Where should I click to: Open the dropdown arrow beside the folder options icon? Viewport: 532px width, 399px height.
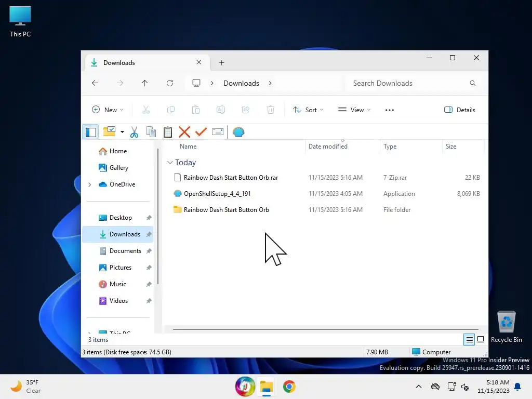pos(122,132)
